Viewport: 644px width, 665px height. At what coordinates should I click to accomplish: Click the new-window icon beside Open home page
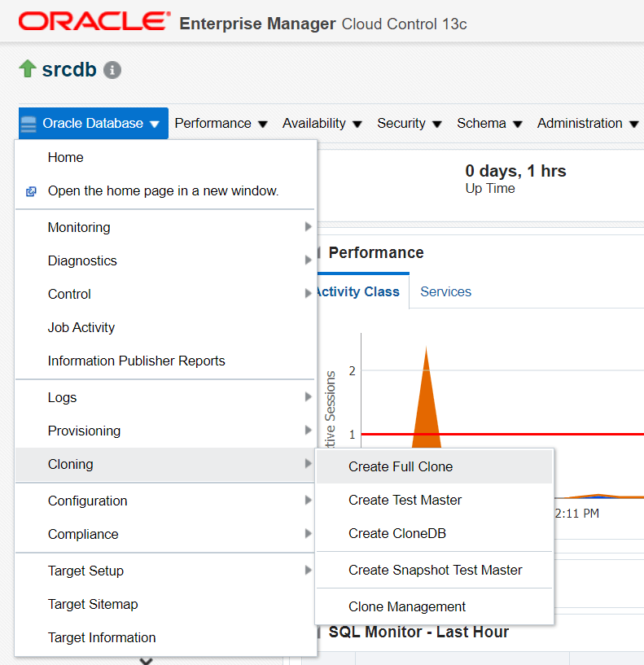tap(31, 191)
